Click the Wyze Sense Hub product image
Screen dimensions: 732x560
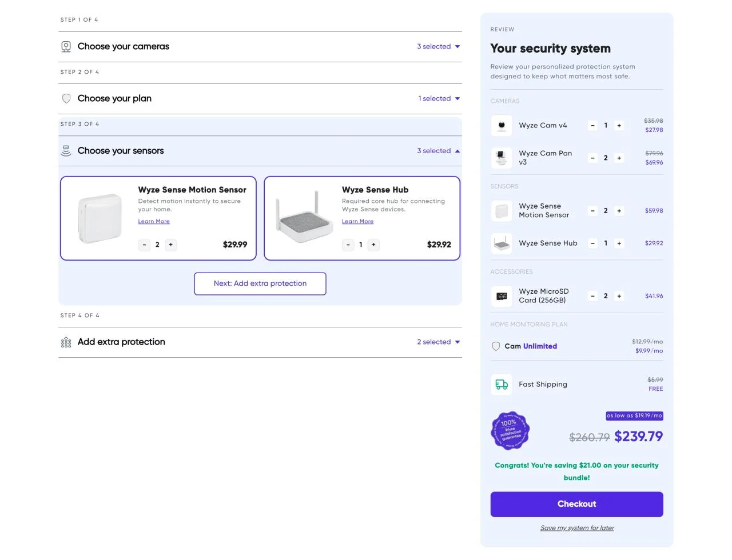click(304, 218)
